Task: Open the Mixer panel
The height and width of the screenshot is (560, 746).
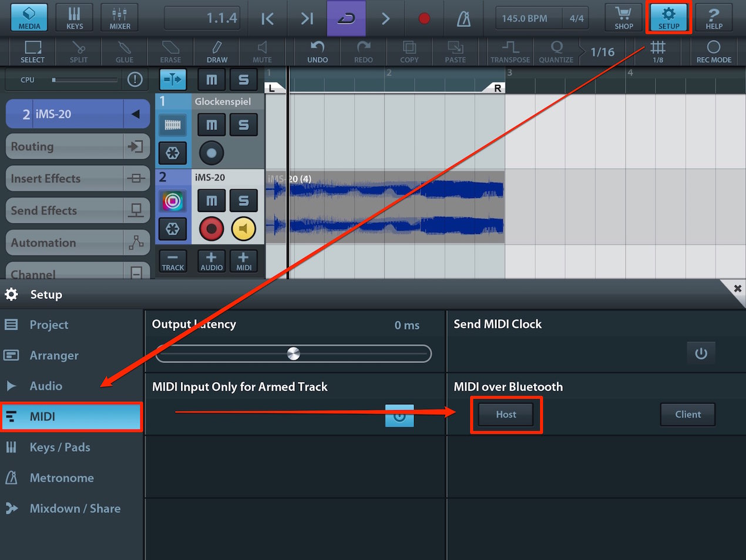Action: 120,17
